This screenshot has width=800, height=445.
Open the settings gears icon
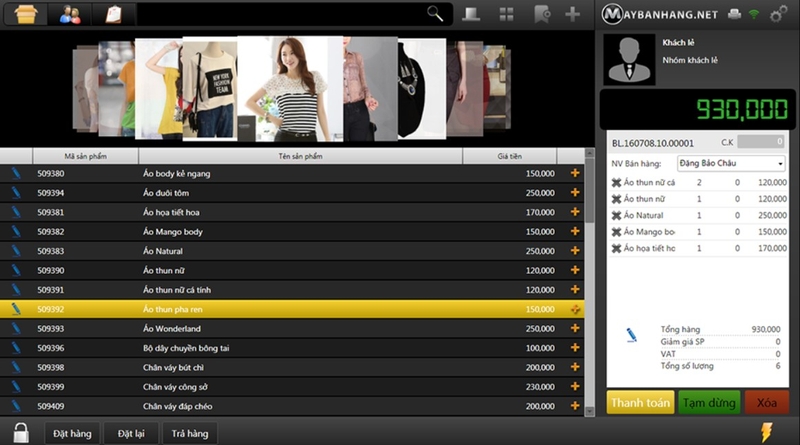[x=778, y=14]
